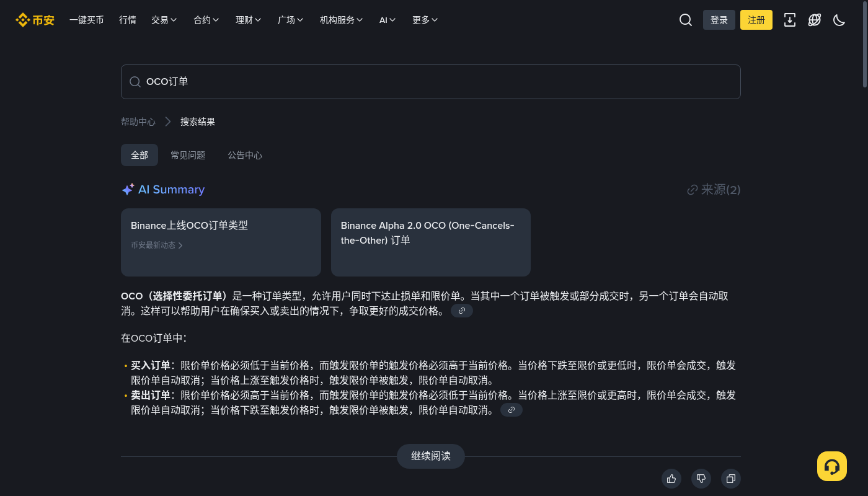Click the 登录 button
Image resolution: width=868 pixels, height=496 pixels.
719,20
